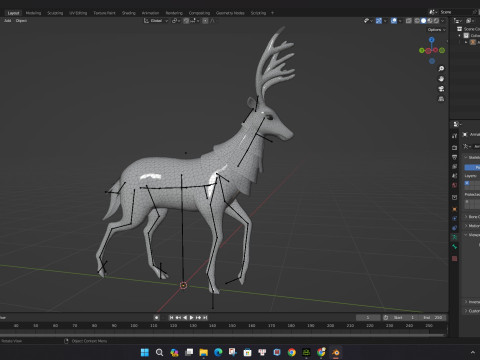Click the pan view hand icon
Image resolution: width=480 pixels, height=360 pixels.
441,79
